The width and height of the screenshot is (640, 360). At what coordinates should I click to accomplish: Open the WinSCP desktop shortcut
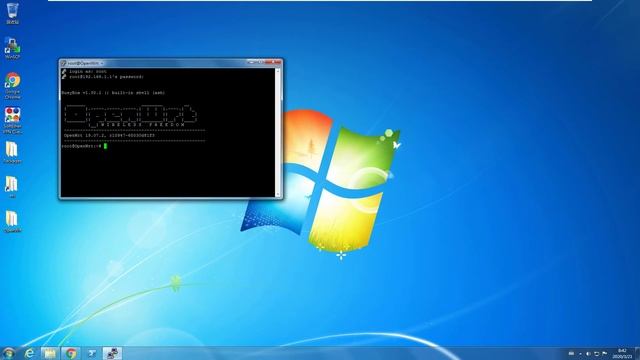[x=12, y=49]
